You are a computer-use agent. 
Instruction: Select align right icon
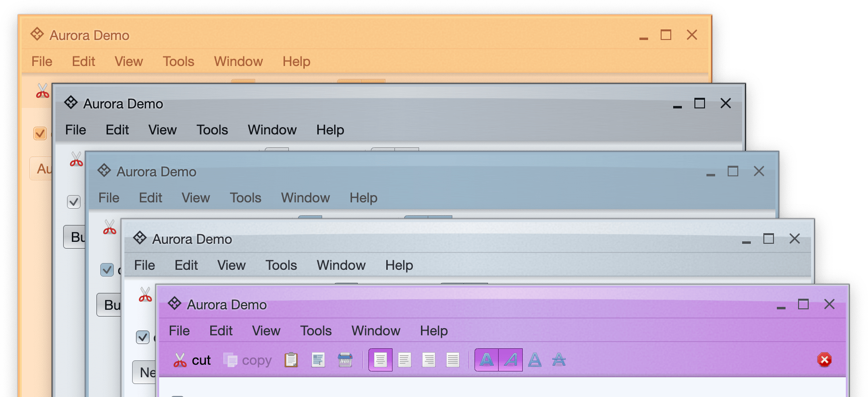(x=429, y=360)
